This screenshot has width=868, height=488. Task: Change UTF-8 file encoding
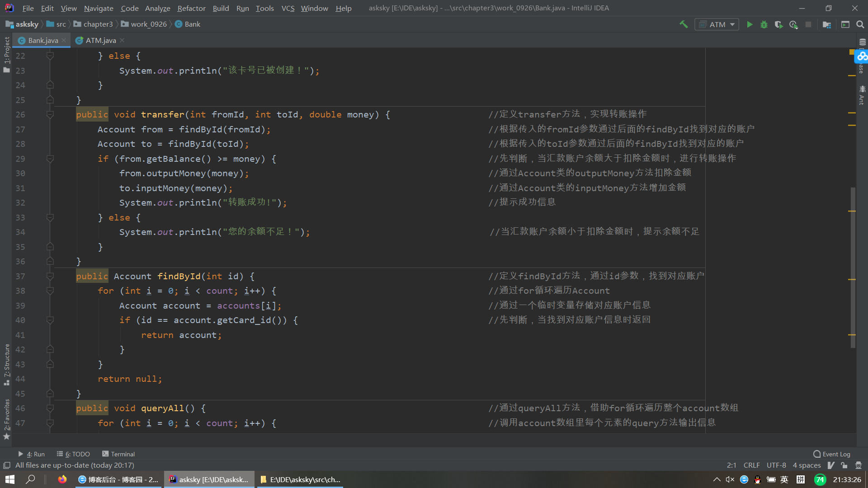[x=776, y=465]
